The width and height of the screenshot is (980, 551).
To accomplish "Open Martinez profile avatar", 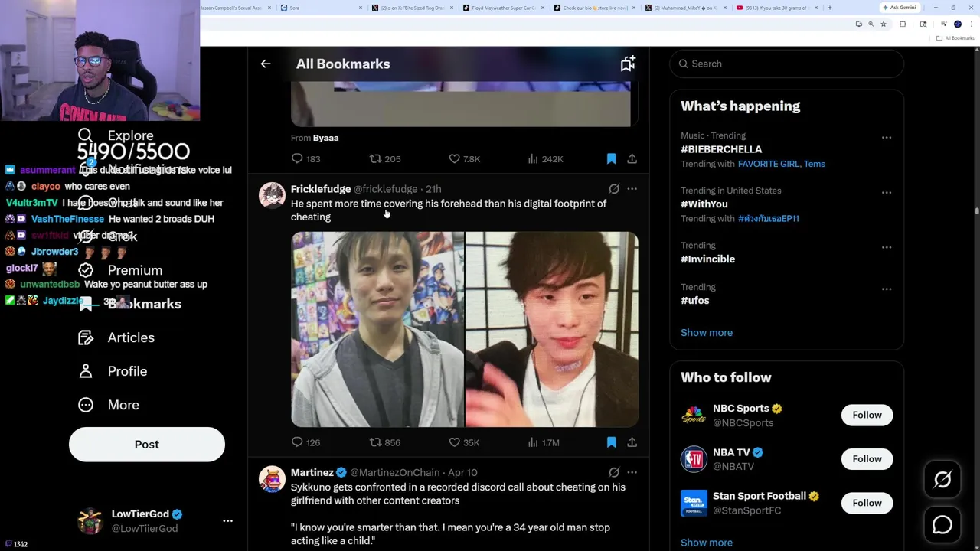I will (272, 479).
